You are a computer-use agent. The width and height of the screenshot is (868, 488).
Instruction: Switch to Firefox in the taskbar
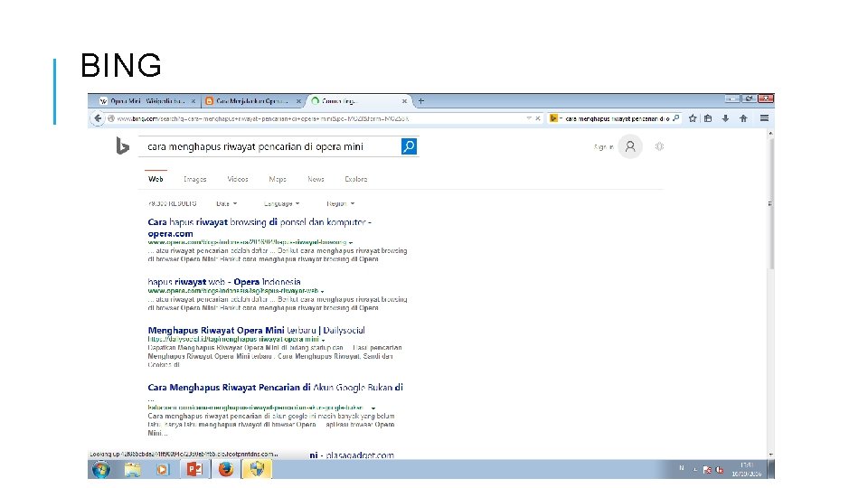(225, 469)
